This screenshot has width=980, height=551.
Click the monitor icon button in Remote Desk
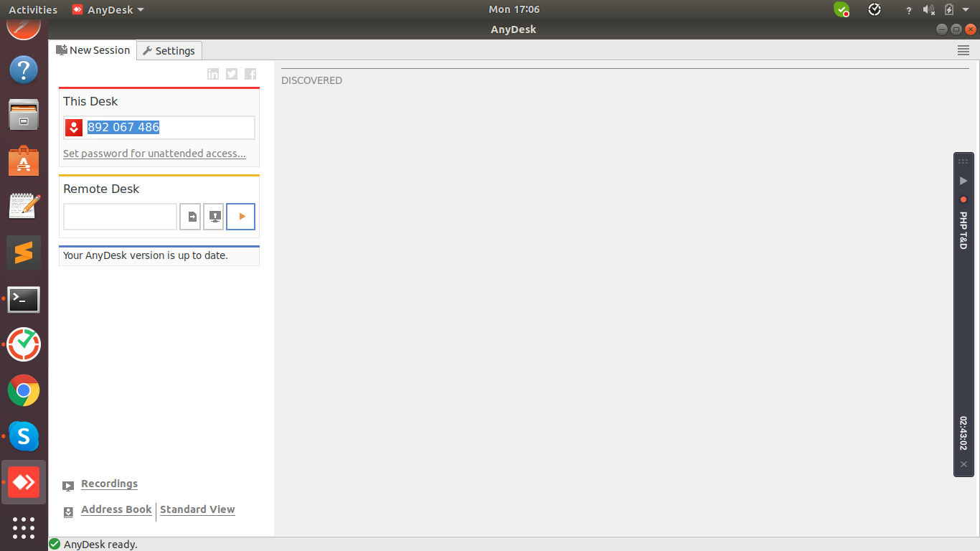(x=214, y=217)
